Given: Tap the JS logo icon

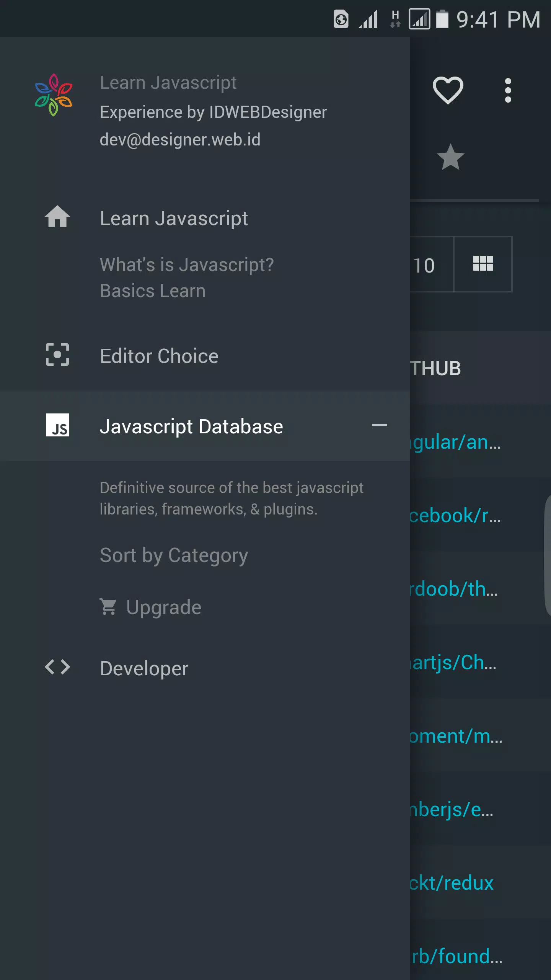Looking at the screenshot, I should (57, 425).
